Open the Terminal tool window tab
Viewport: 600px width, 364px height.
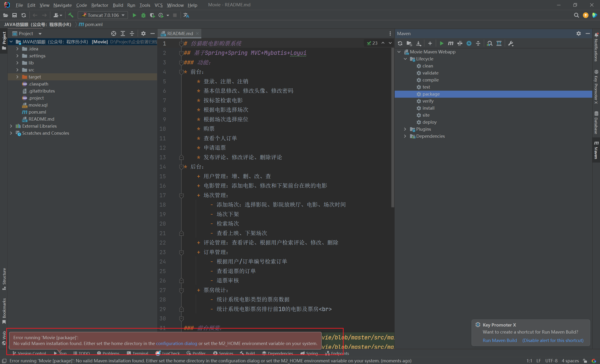(x=138, y=353)
